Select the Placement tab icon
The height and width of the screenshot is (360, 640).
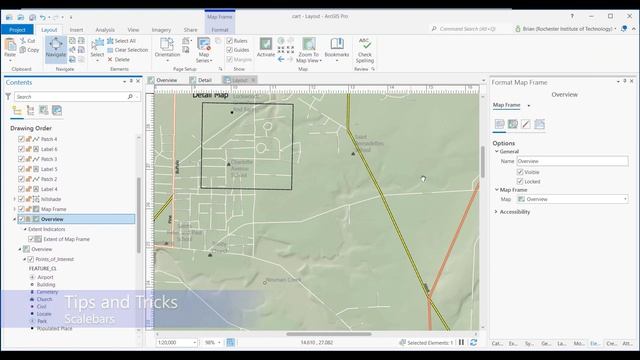pyautogui.click(x=539, y=124)
